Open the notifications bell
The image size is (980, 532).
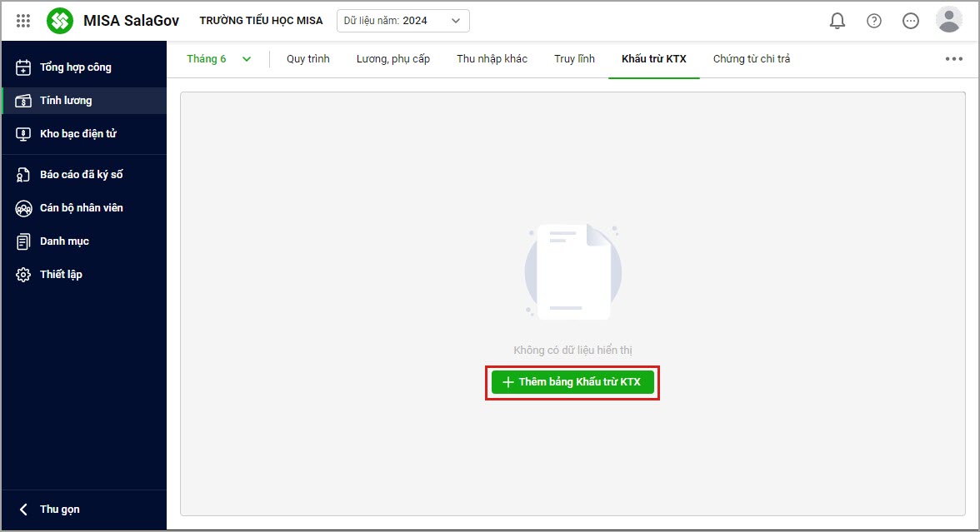coord(837,21)
